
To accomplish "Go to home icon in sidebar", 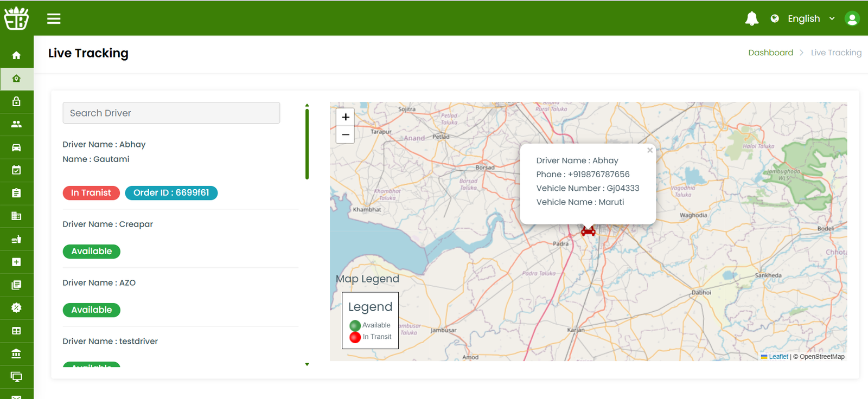I will pos(16,55).
